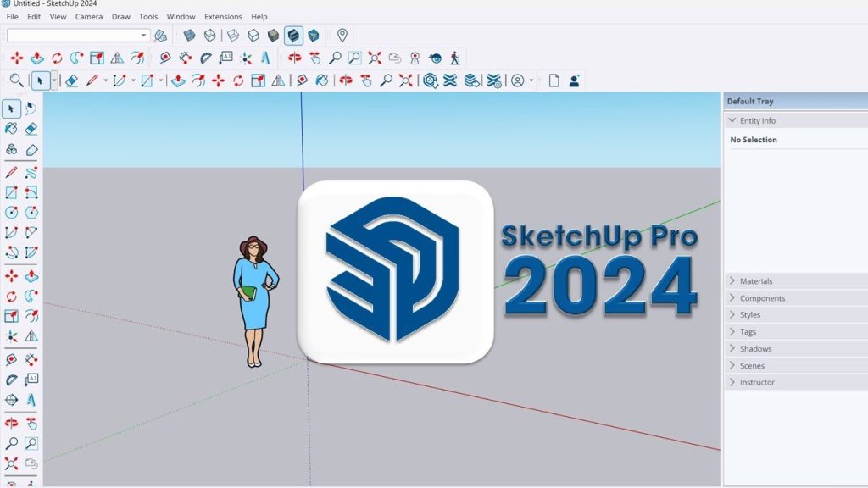Viewport: 868px width, 488px height.
Task: Choose the Pie arc tool
Action: tap(31, 252)
